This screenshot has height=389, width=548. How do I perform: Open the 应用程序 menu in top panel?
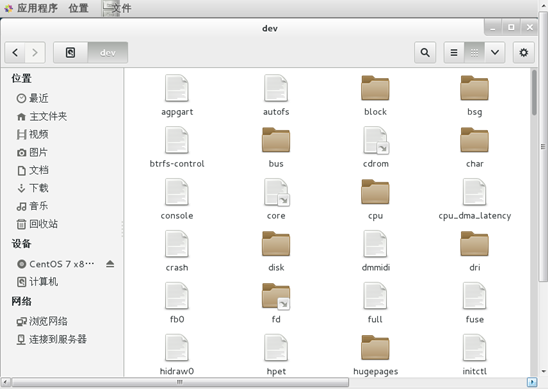(31, 8)
